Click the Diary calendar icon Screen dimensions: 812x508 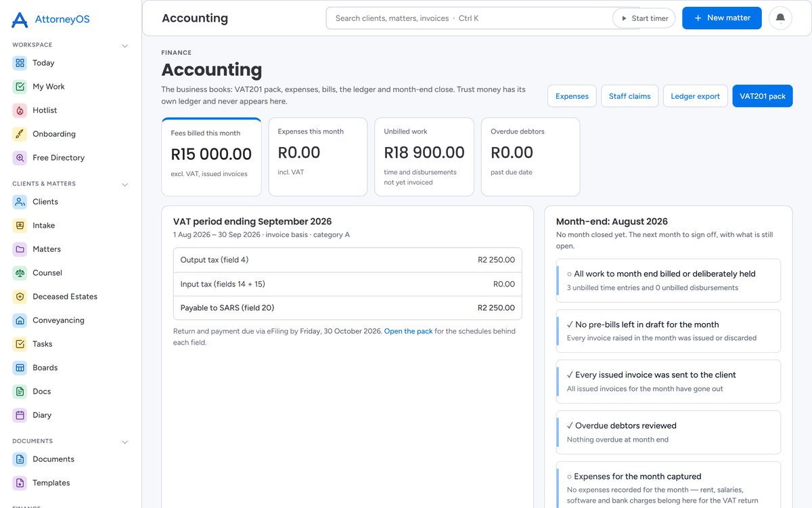[20, 415]
